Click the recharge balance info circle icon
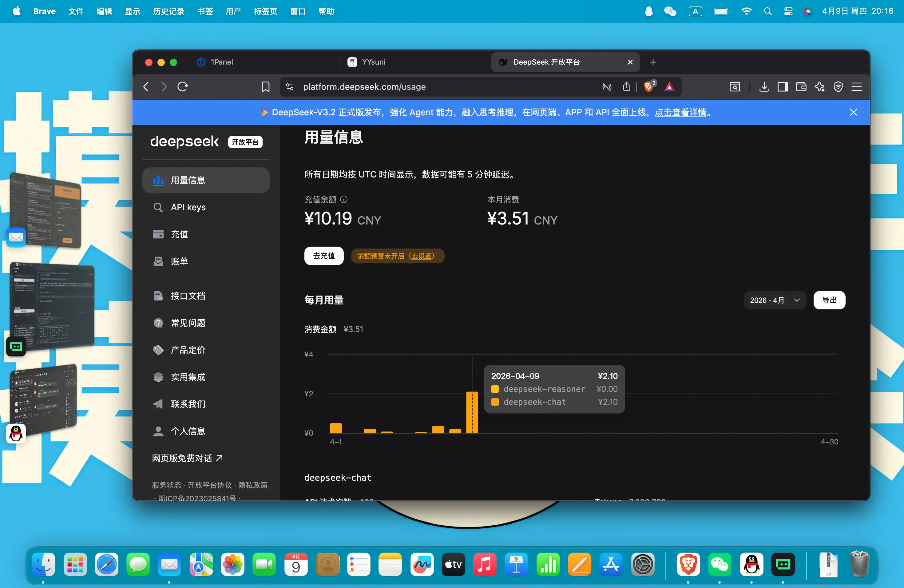The height and width of the screenshot is (588, 904). click(344, 199)
